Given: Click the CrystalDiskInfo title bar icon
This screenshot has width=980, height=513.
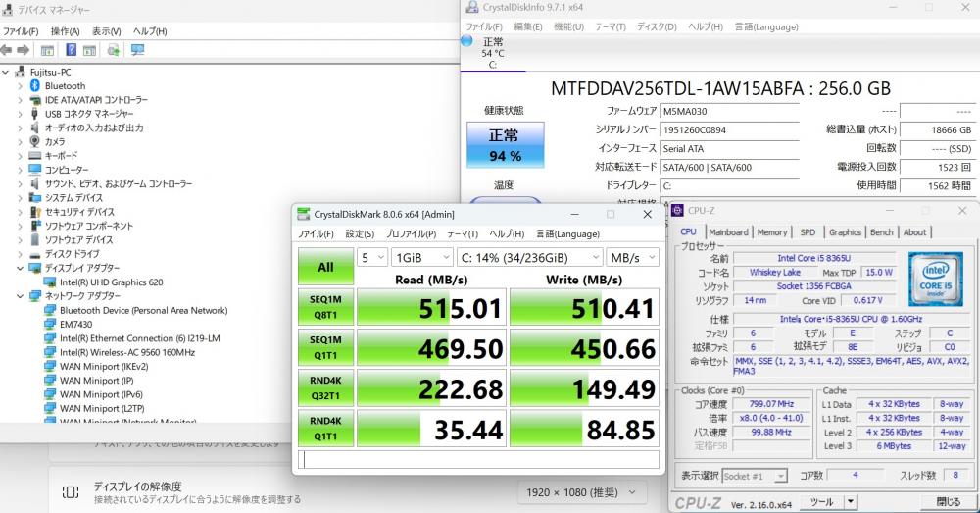Looking at the screenshot, I should [x=472, y=7].
